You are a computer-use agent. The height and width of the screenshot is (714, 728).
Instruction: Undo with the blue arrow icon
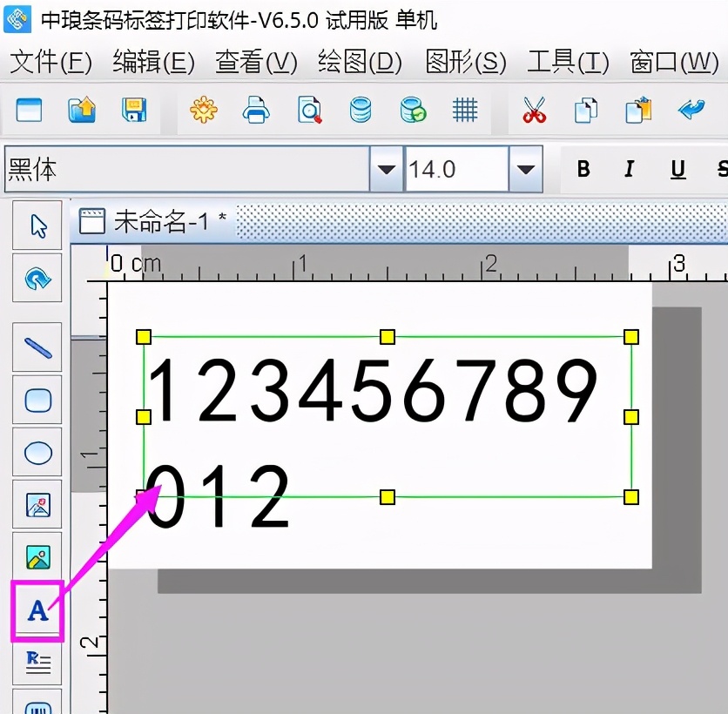pos(691,110)
